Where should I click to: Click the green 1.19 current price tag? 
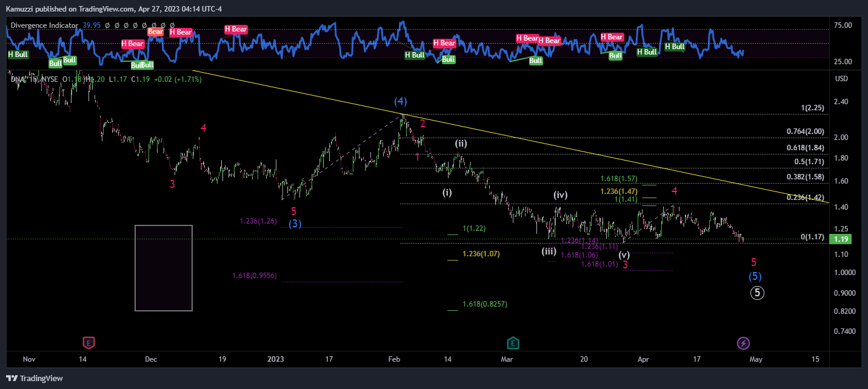841,239
